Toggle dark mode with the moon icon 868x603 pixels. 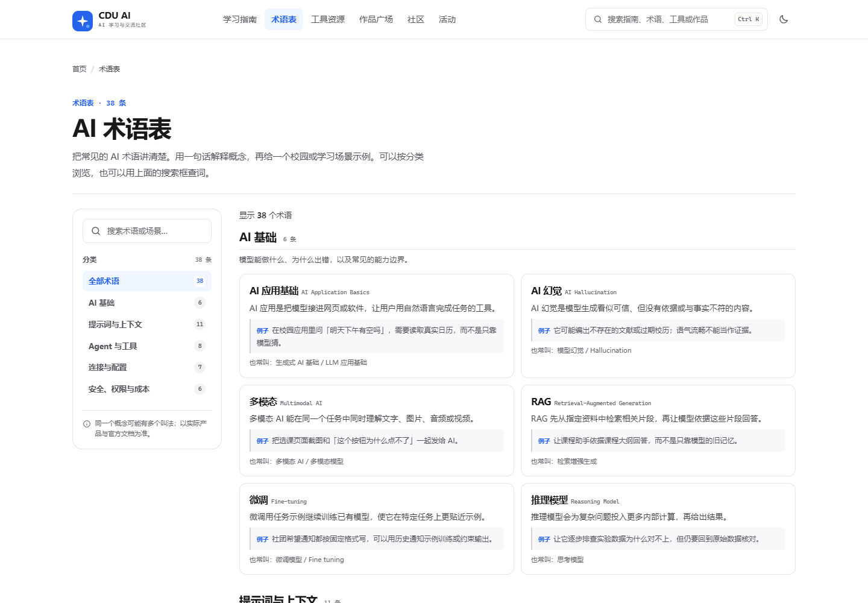point(784,19)
